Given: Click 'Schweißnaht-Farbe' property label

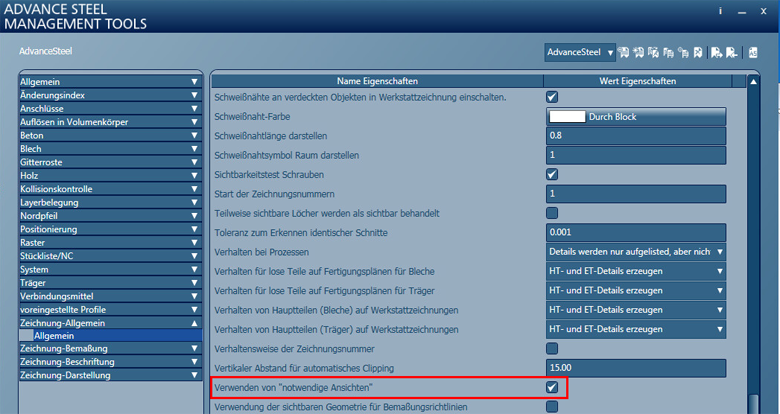Looking at the screenshot, I should [252, 116].
